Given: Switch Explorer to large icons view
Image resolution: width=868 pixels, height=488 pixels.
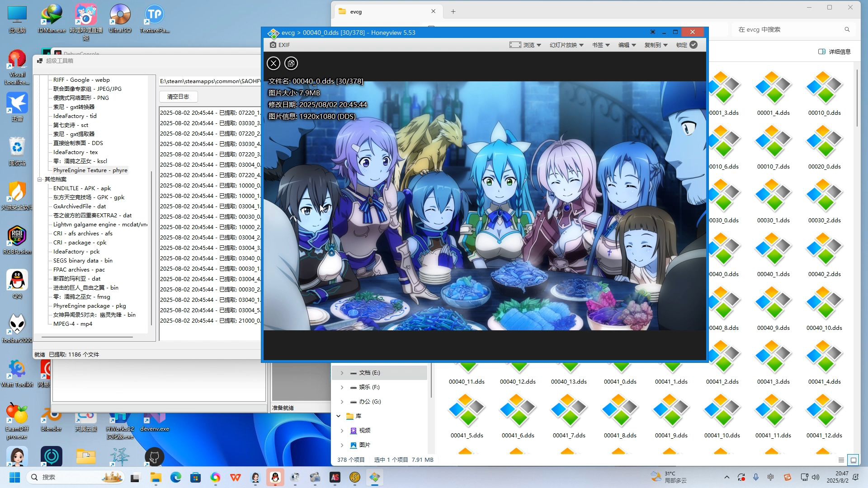Looking at the screenshot, I should (854, 460).
